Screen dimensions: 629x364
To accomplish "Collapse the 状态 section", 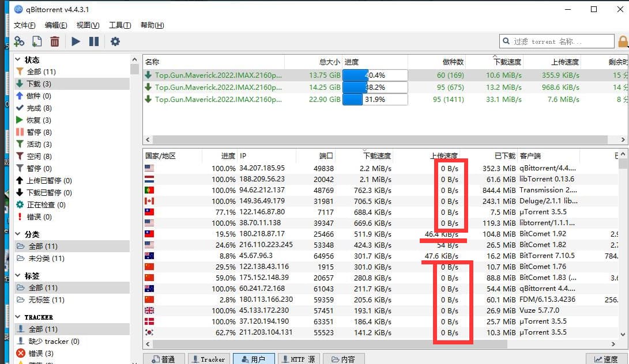I will [x=18, y=59].
